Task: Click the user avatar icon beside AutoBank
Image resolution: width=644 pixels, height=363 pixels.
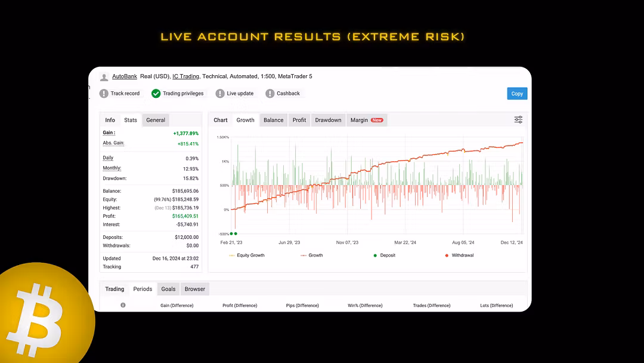Action: tap(104, 77)
